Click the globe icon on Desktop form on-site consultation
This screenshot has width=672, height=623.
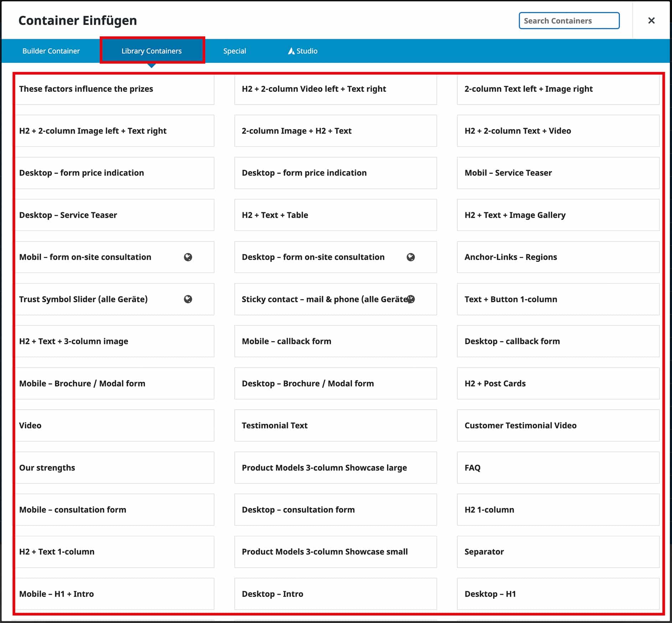(410, 257)
